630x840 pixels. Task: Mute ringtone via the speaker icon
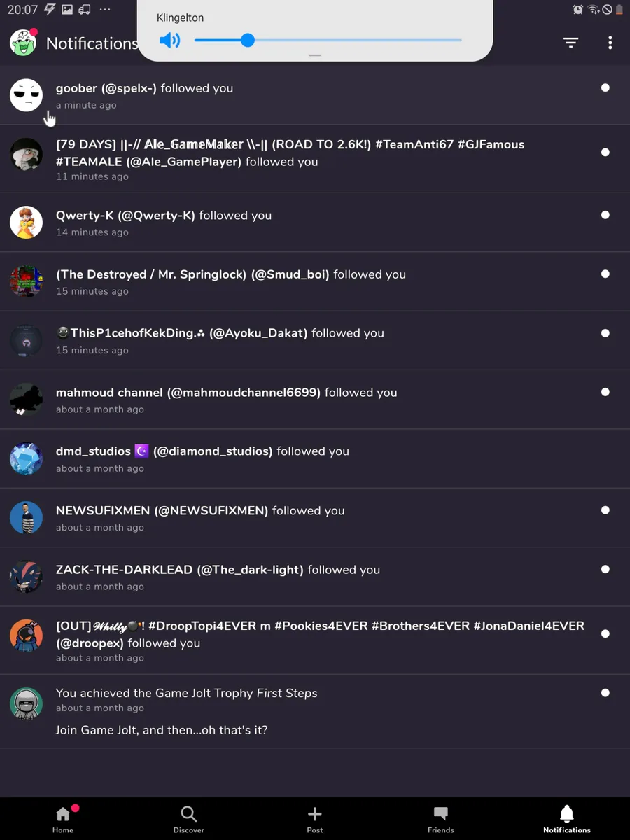click(x=169, y=41)
